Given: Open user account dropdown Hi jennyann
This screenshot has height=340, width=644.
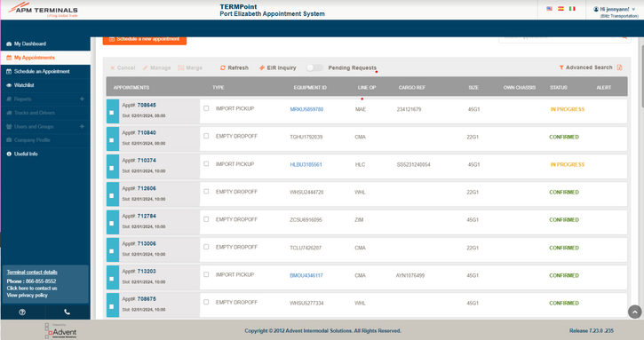Looking at the screenshot, I should click(x=614, y=9).
